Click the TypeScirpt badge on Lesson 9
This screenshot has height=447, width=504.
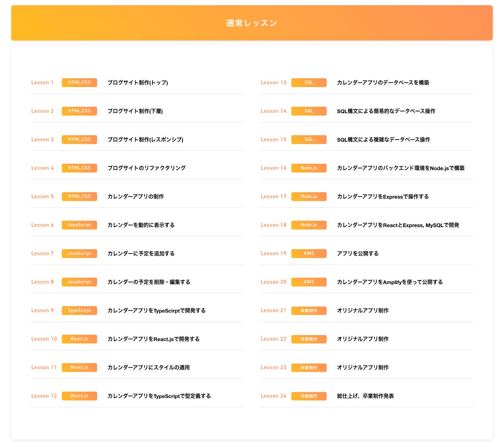pos(79,311)
